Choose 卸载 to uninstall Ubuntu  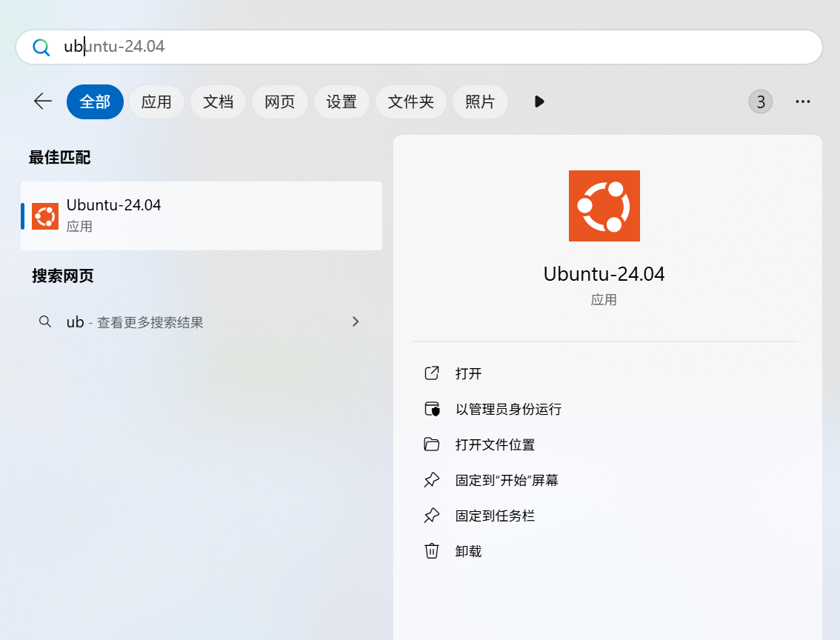coord(468,551)
